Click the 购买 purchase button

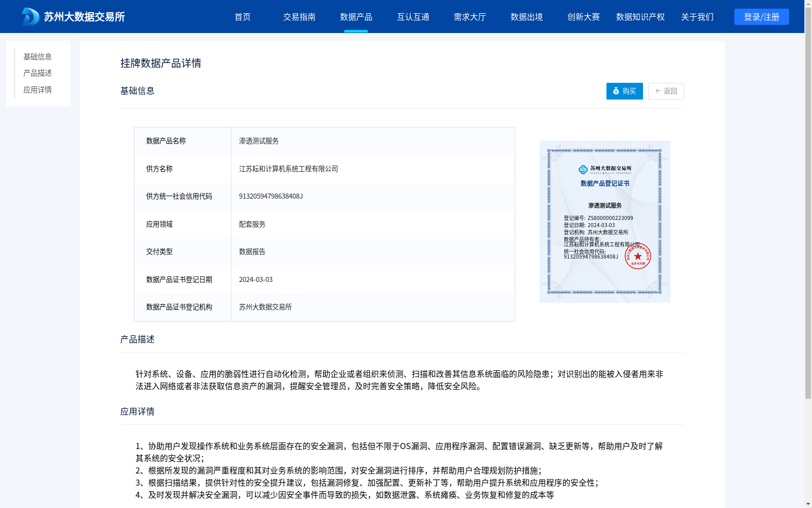(x=625, y=91)
